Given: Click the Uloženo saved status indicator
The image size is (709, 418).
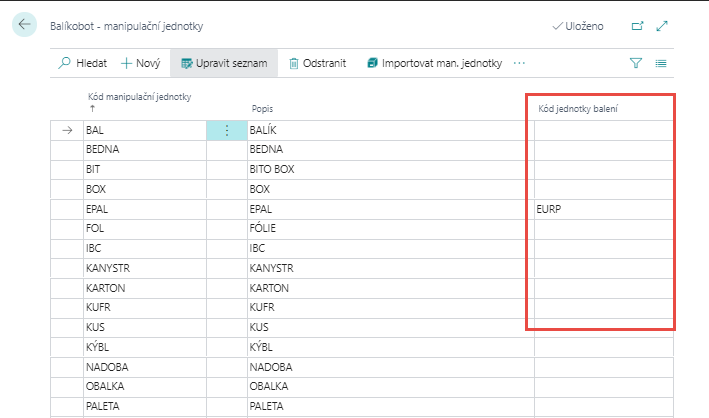Looking at the screenshot, I should [578, 26].
